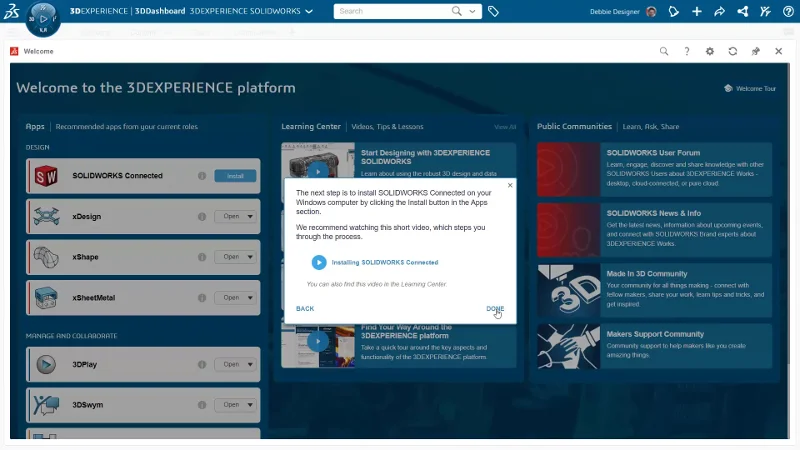This screenshot has height=450, width=800.
Task: Expand the 3DPlay Open dropdown arrow
Action: (x=250, y=364)
